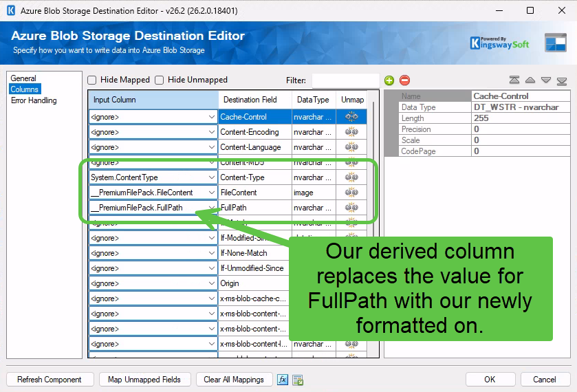Open input dropdown for Content-Language
Image resolution: width=577 pixels, height=392 pixels.
[212, 147]
